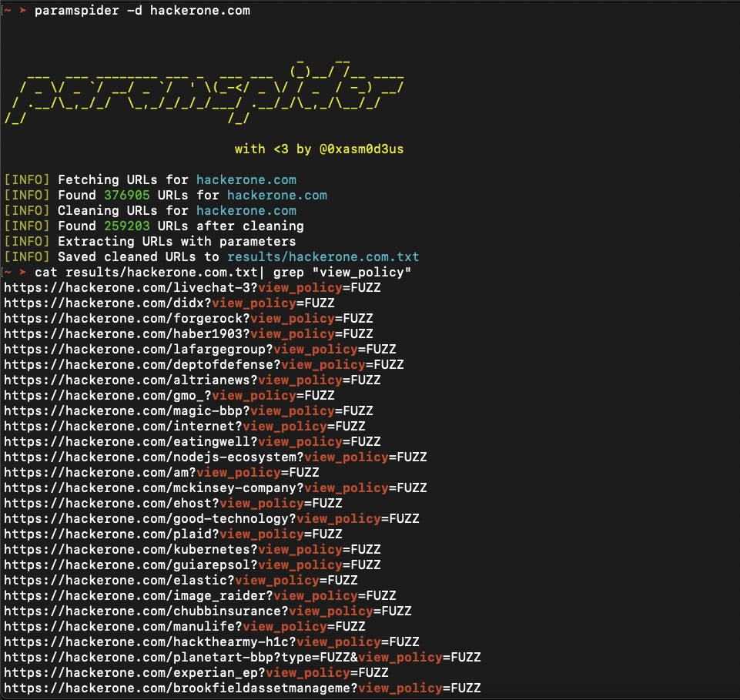Click the hackthearmy-h1c URL line
740x700 pixels.
tap(212, 642)
